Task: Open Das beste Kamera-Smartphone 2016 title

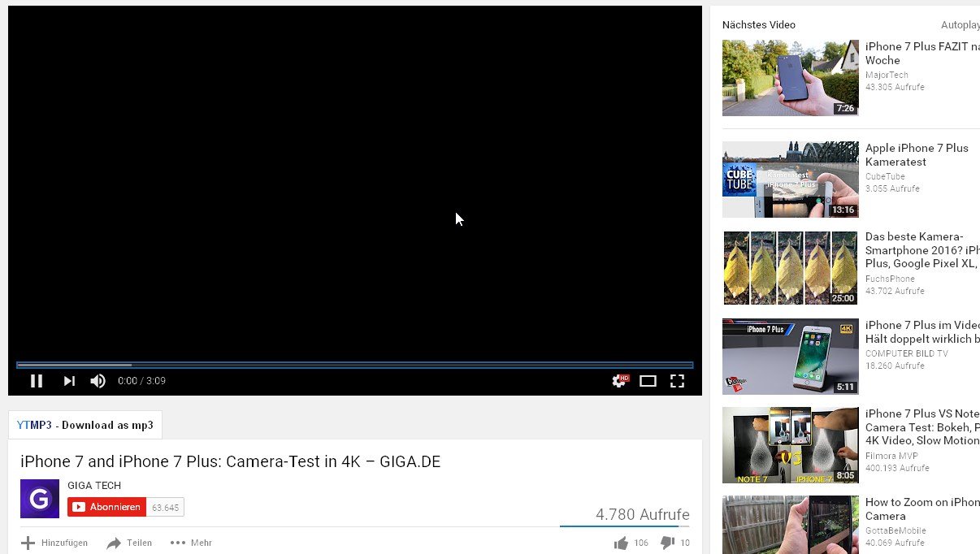Action: (x=922, y=250)
